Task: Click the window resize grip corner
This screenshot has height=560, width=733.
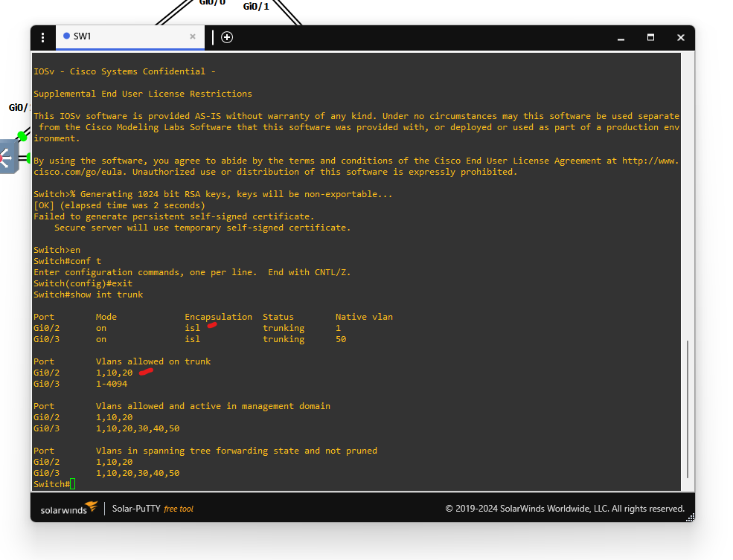Action: 690,518
